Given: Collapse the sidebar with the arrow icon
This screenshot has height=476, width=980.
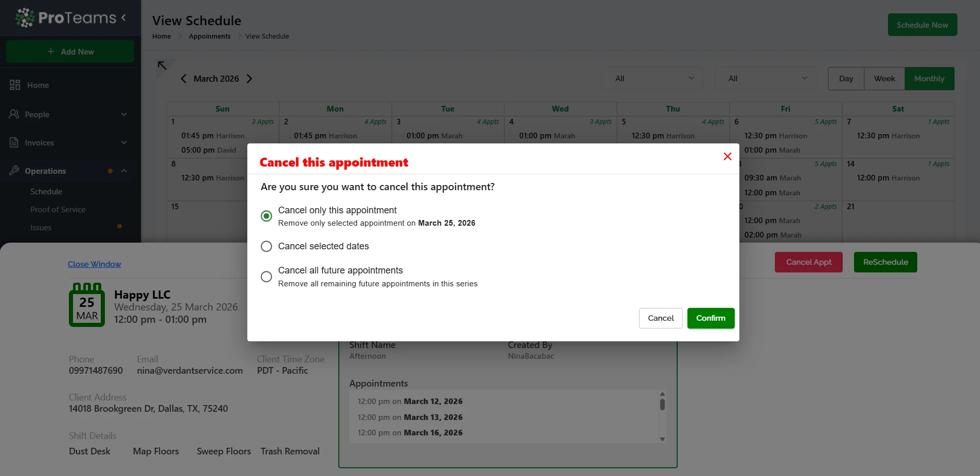Looking at the screenshot, I should click(x=124, y=18).
